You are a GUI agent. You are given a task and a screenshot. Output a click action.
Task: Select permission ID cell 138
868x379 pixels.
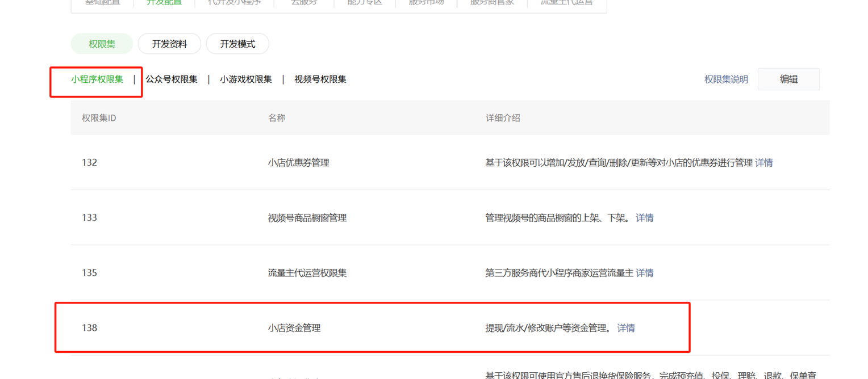pos(89,328)
